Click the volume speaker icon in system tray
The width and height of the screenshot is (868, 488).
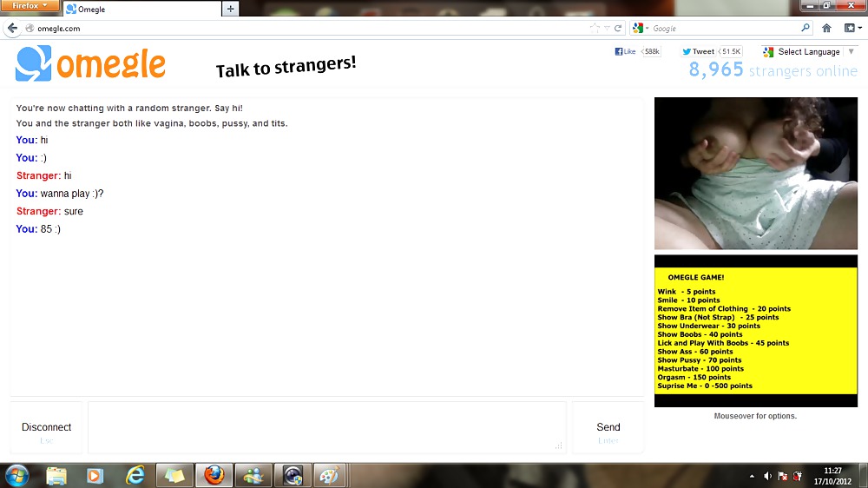point(767,476)
